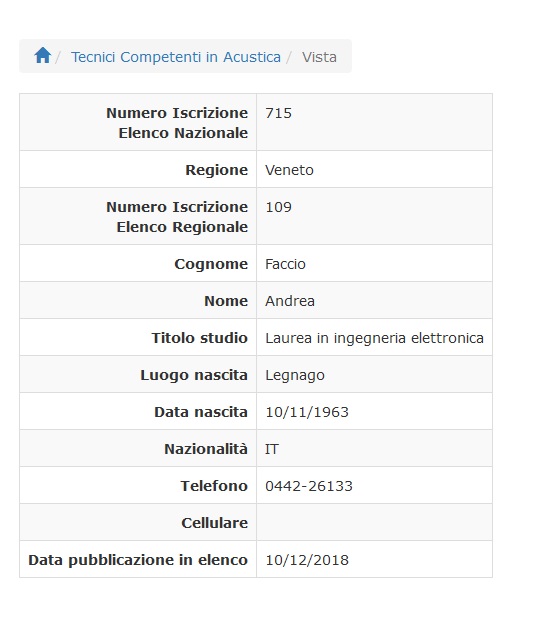Select the national registration number 715
This screenshot has height=630, width=553.
click(x=278, y=113)
